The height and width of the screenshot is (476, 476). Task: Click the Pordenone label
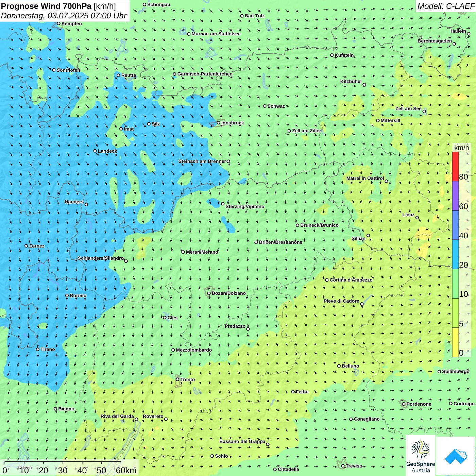(x=419, y=404)
